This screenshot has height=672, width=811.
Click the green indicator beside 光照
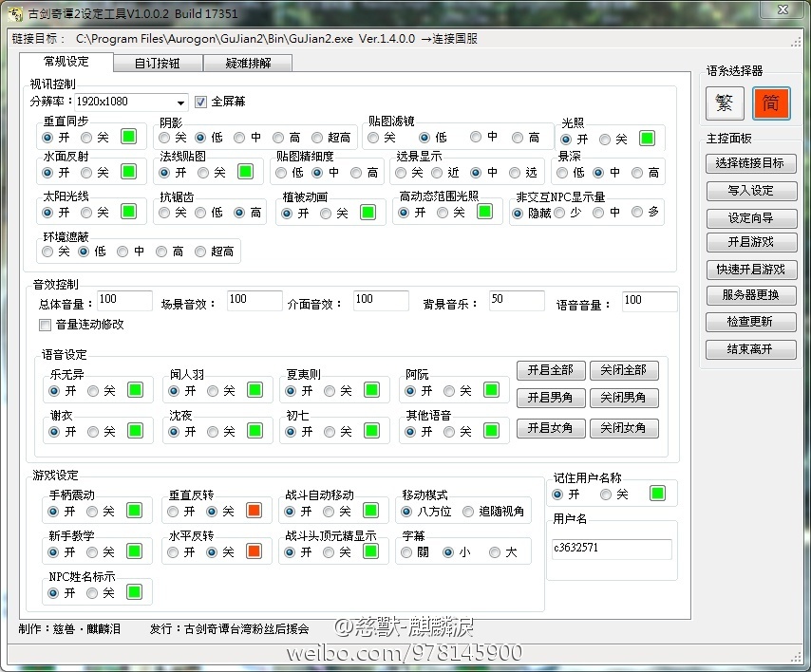click(647, 139)
